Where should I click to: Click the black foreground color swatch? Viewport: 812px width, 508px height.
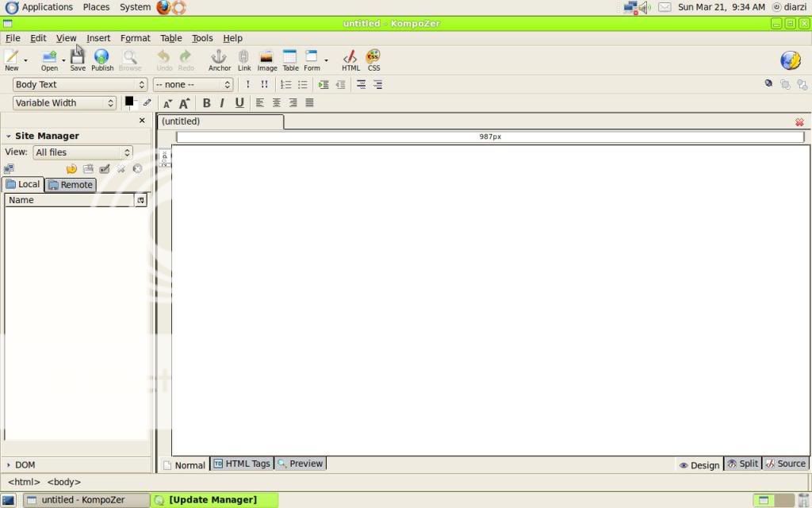click(129, 101)
